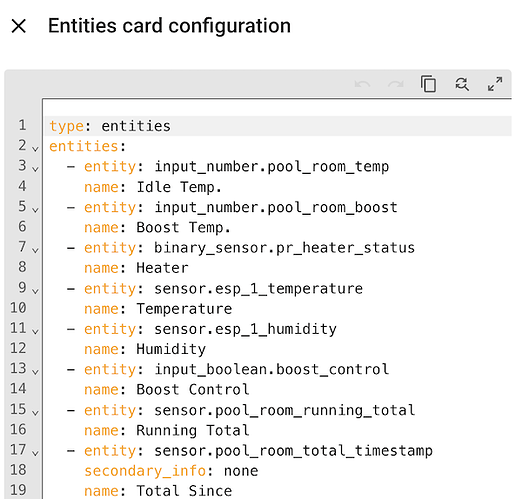This screenshot has height=499, width=522.
Task: Click on sensor.pool_room_total_timestamp text
Action: tap(293, 451)
